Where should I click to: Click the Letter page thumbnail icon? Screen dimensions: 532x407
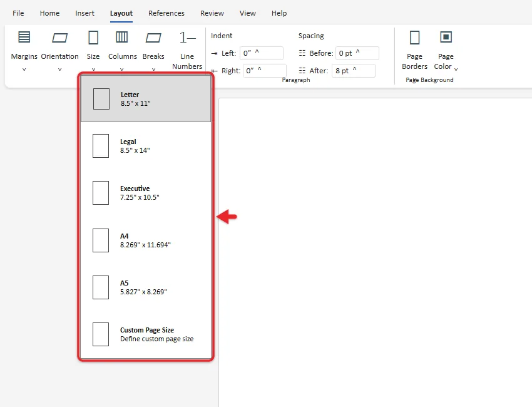pos(101,99)
